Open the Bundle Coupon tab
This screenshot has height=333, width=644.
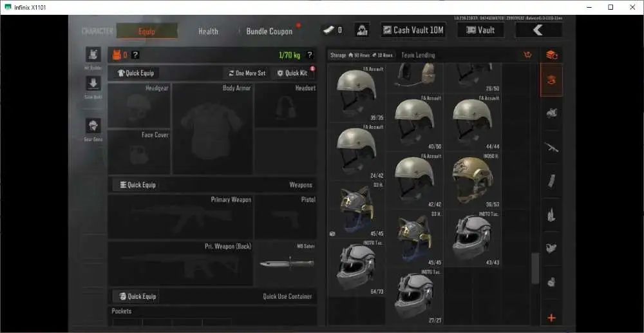269,31
